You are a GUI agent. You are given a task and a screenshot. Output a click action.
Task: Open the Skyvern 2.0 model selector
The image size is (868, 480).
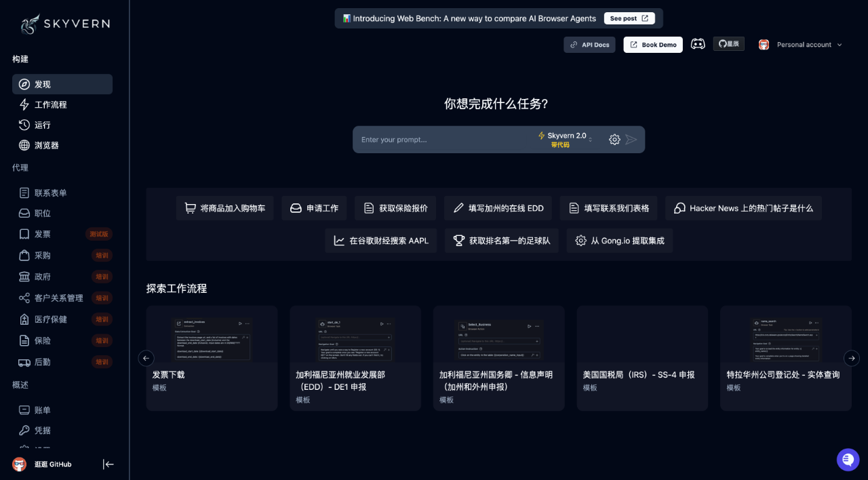565,138
